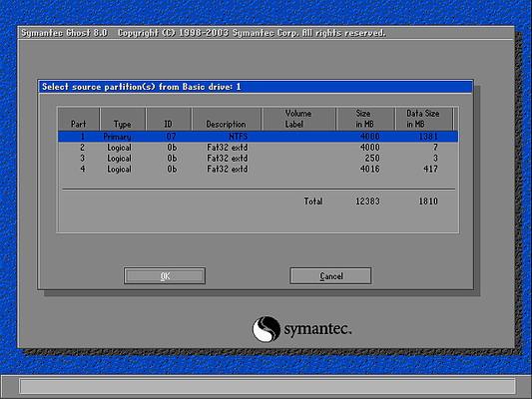
Task: Click the Data Size in MB header
Action: pos(424,119)
